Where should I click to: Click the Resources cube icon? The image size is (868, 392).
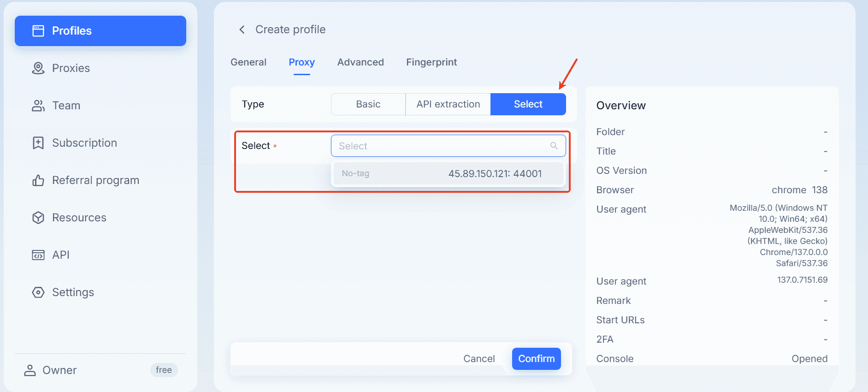[38, 218]
